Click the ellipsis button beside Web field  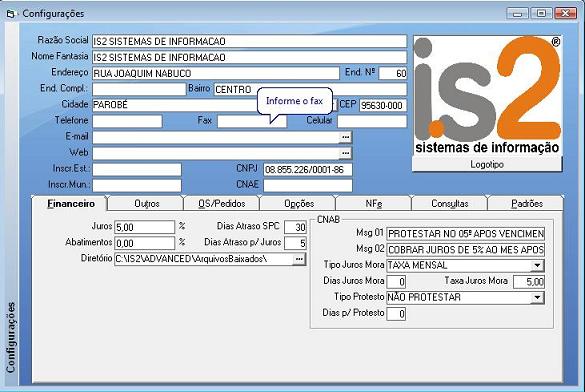pos(345,153)
